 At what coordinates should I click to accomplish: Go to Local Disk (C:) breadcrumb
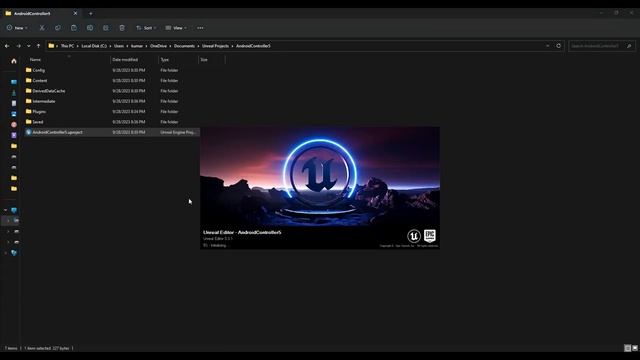coord(94,46)
